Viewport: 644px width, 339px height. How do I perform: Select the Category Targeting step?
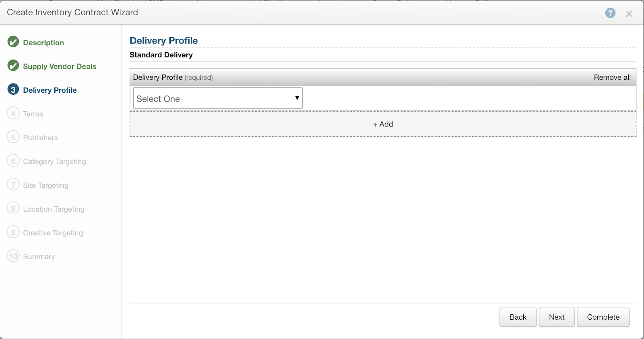point(54,162)
